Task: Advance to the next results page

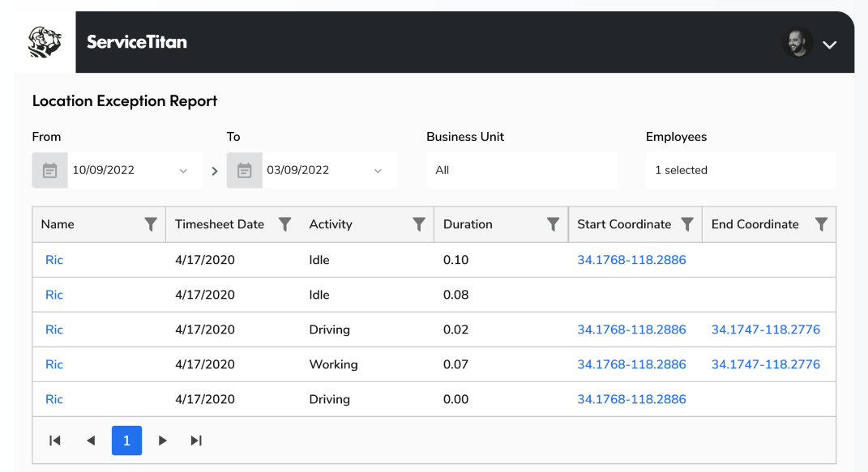Action: click(x=162, y=440)
